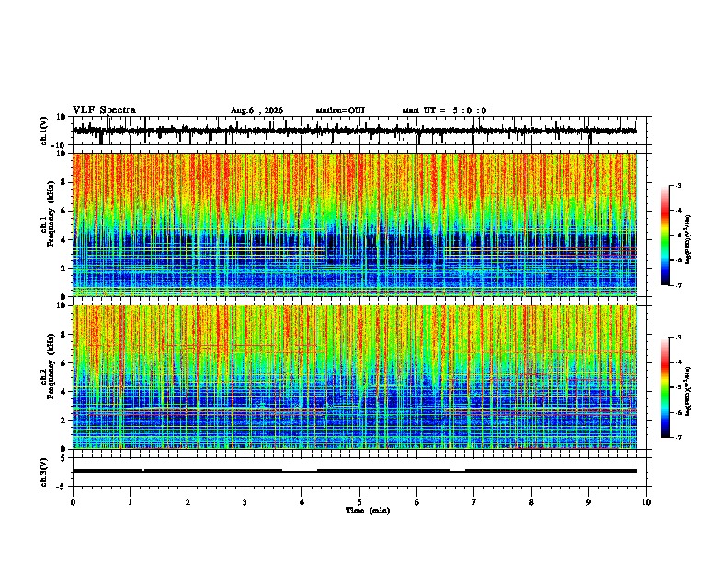Viewport: 728px width, 563px height.
Task: Click the "ch.1(V)" axis label
Action: click(x=44, y=131)
